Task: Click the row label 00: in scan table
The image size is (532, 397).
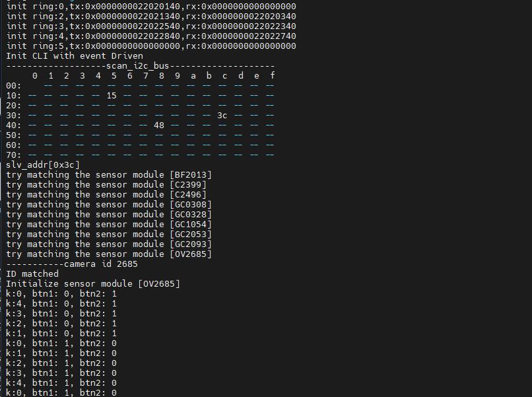Action: click(x=14, y=86)
